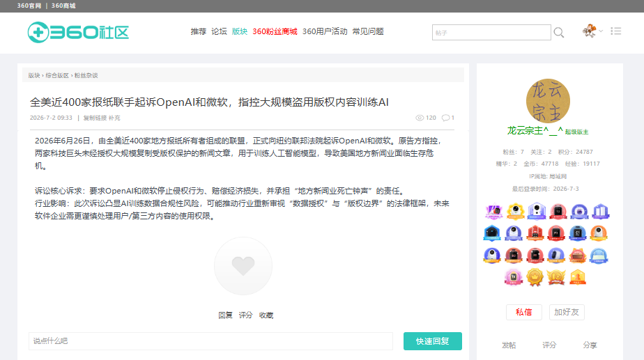Click the 私信 button

tap(523, 312)
